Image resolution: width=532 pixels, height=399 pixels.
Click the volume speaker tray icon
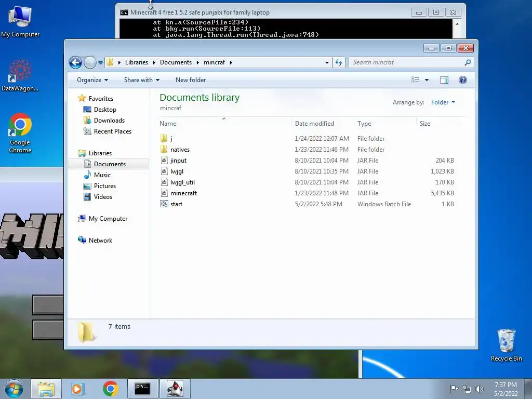coord(480,389)
